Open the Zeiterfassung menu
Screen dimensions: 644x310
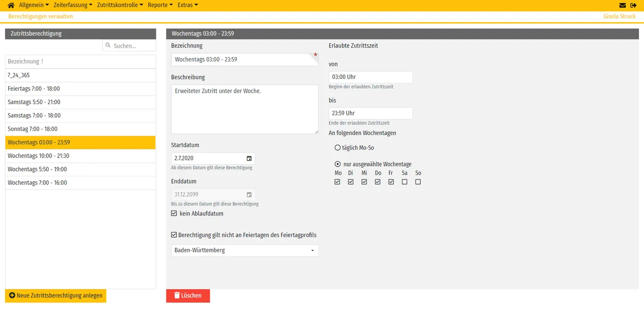tap(73, 5)
